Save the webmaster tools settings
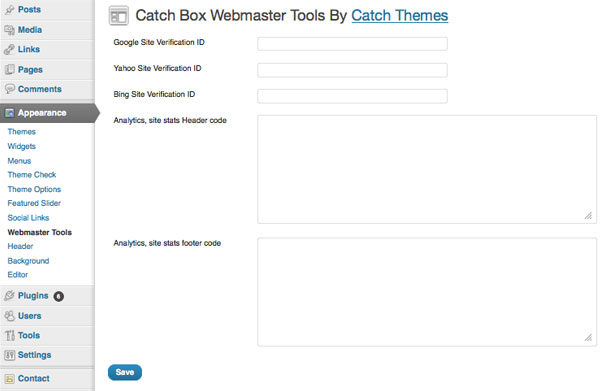 [125, 372]
